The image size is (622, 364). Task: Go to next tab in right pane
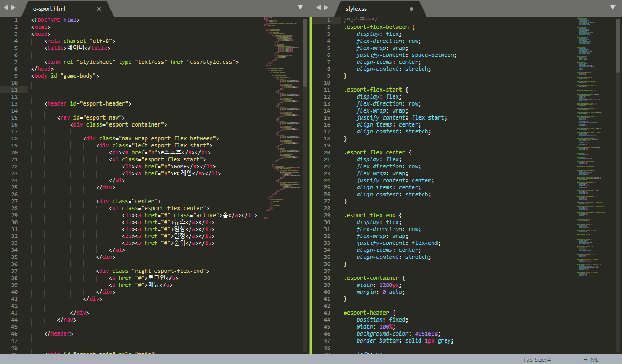tap(326, 8)
